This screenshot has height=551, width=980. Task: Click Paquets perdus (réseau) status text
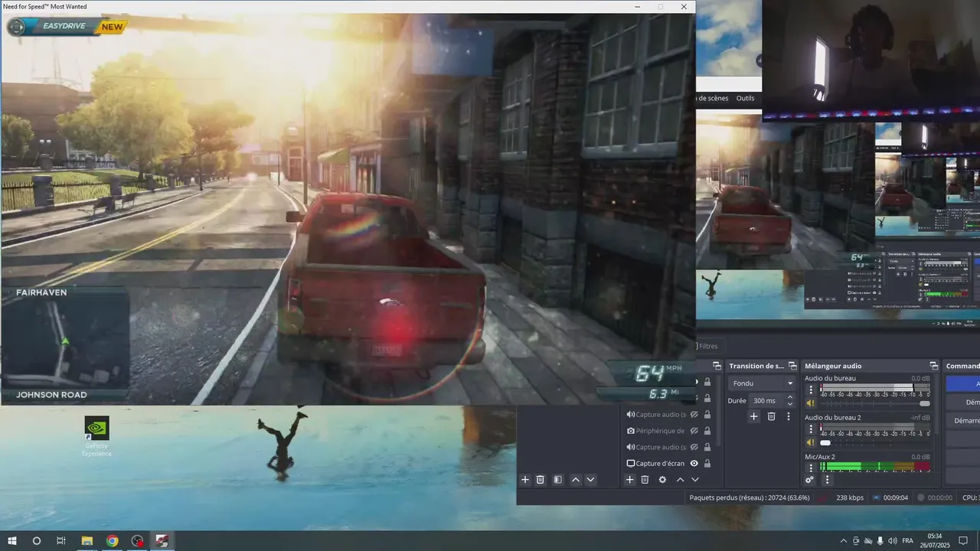[x=748, y=497]
